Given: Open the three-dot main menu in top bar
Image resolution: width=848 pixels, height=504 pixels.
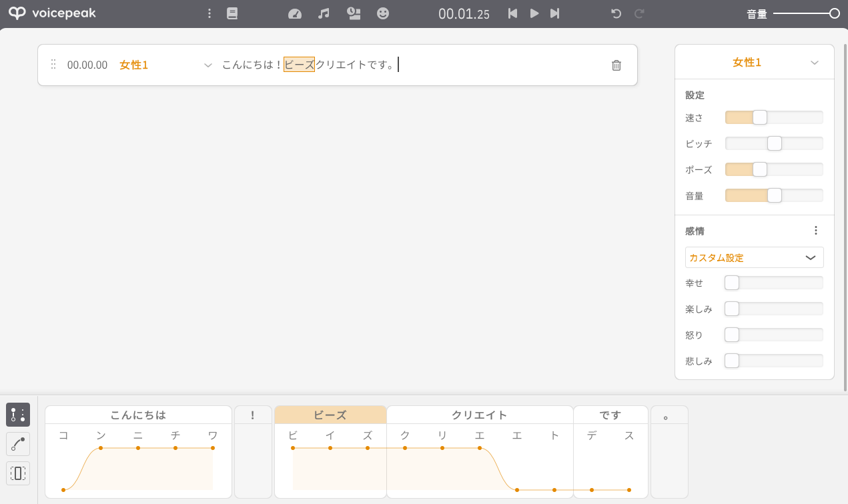Looking at the screenshot, I should pos(209,13).
